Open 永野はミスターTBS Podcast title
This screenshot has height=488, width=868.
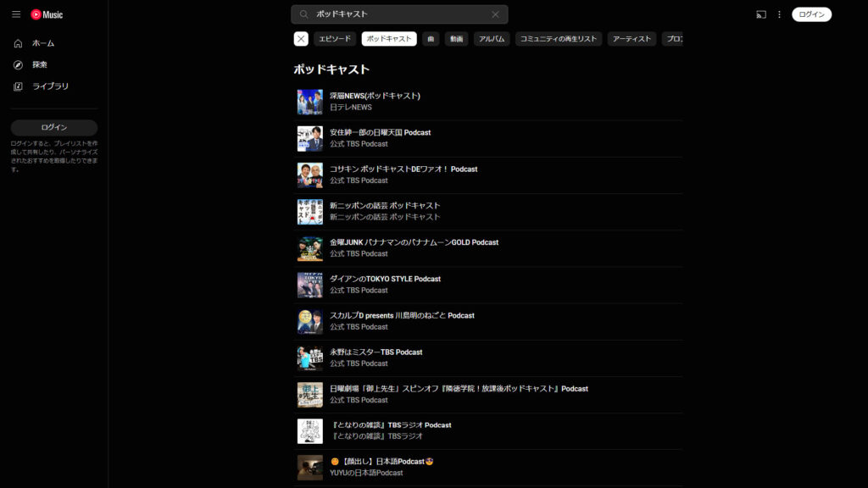coord(376,352)
